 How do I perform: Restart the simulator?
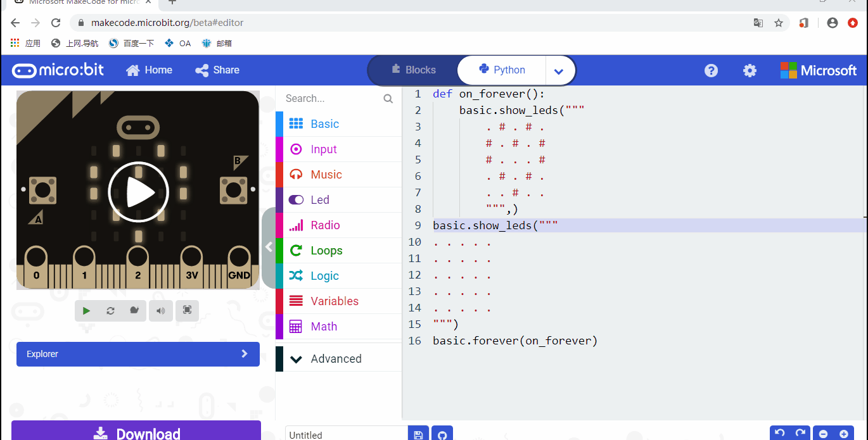[x=110, y=310]
